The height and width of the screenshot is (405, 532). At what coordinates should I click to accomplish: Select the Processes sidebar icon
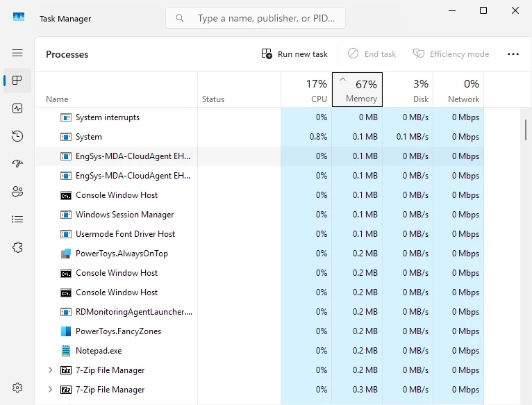[x=17, y=81]
